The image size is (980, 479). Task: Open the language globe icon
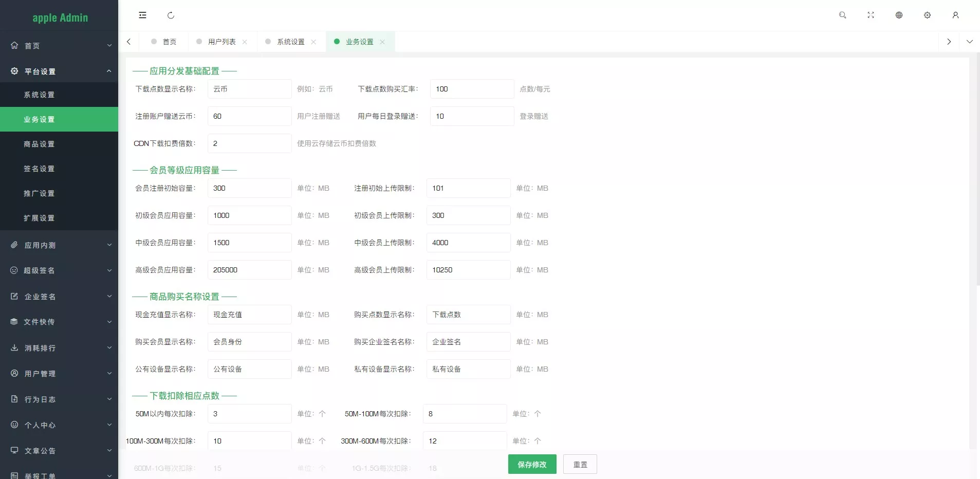coord(899,15)
